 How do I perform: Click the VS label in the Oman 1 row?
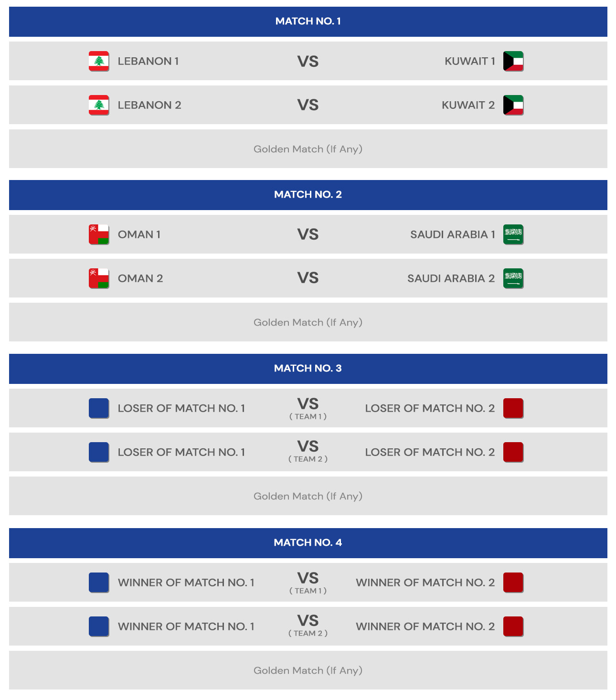308,234
